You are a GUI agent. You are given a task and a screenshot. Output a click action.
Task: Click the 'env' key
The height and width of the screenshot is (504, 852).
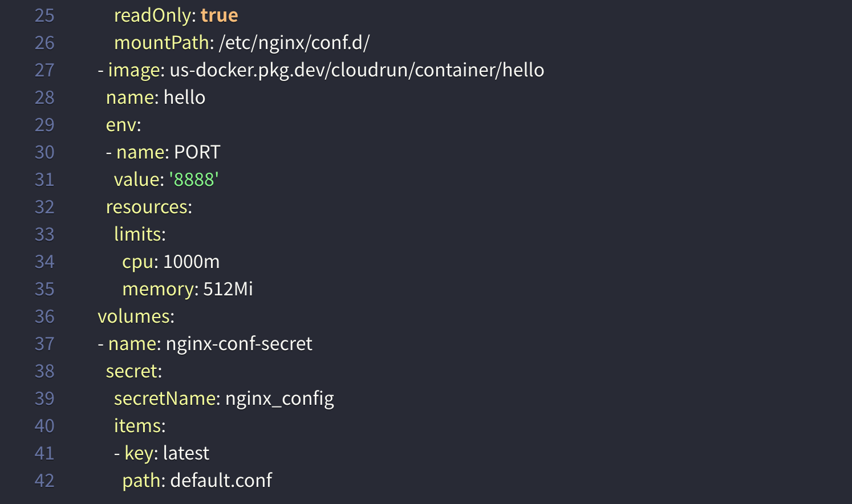[x=121, y=125]
